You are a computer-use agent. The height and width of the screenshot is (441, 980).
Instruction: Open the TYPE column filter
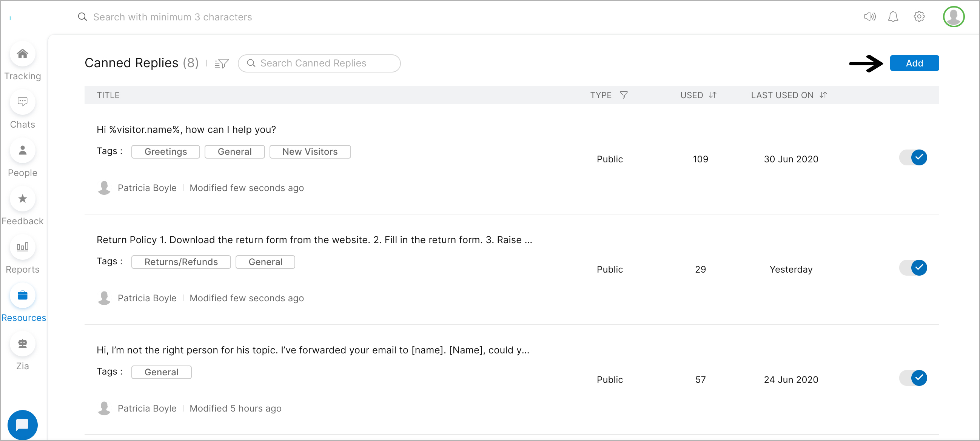pyautogui.click(x=624, y=95)
